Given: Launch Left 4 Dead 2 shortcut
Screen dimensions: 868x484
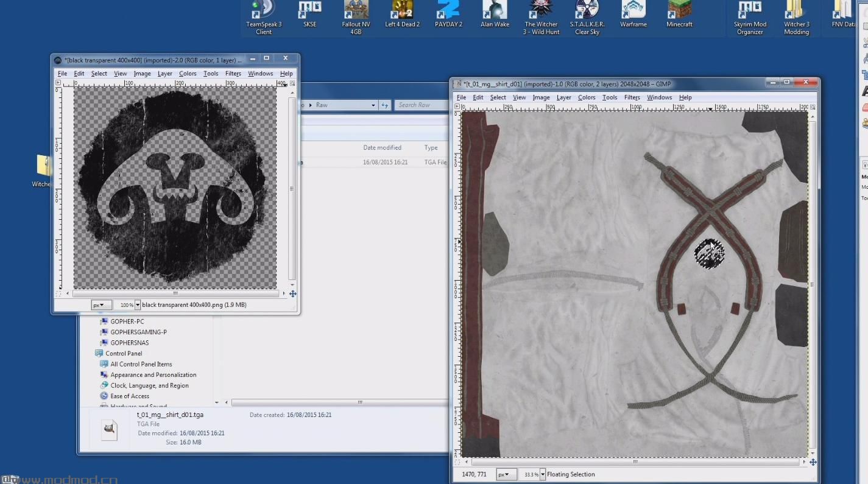Looking at the screenshot, I should (x=403, y=15).
